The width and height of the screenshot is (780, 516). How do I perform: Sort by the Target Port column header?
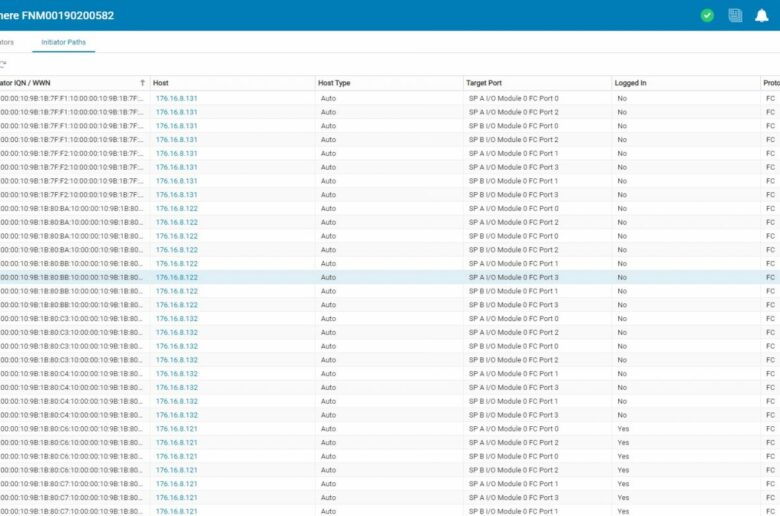pos(484,83)
